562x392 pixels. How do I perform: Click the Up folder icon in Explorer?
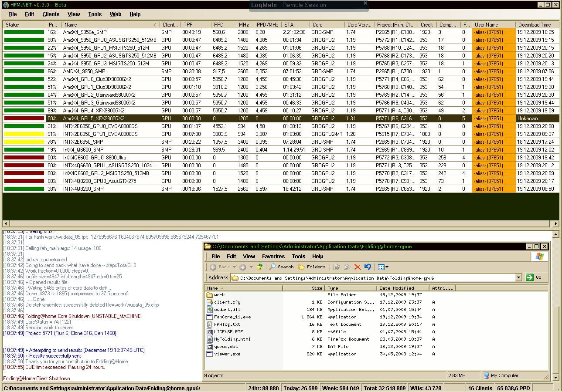[x=260, y=267]
